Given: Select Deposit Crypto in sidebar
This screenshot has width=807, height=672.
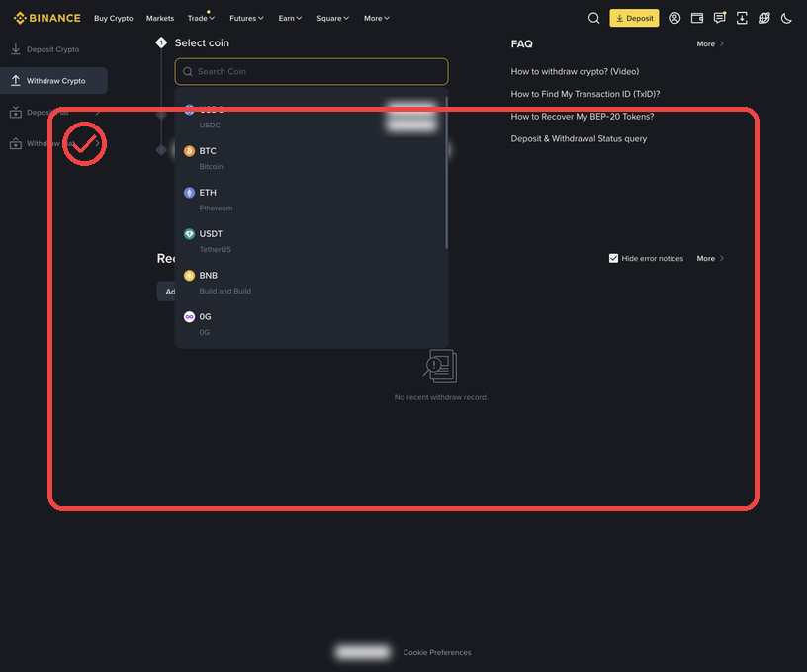Looking at the screenshot, I should [53, 49].
